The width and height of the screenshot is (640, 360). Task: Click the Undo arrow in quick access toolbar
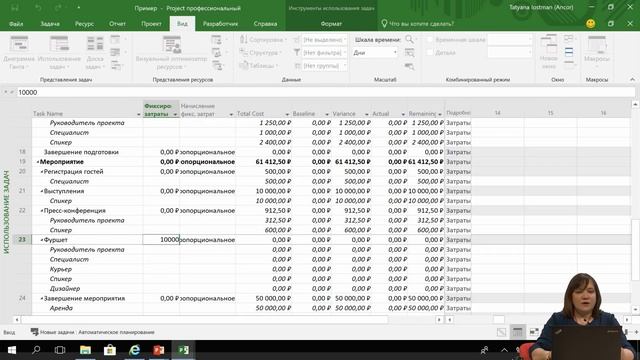(x=38, y=7)
